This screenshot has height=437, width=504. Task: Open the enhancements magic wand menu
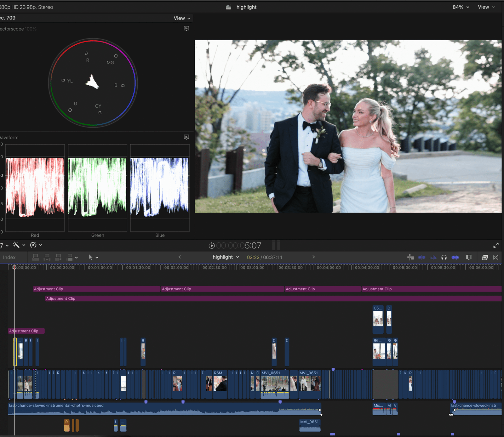coord(17,245)
